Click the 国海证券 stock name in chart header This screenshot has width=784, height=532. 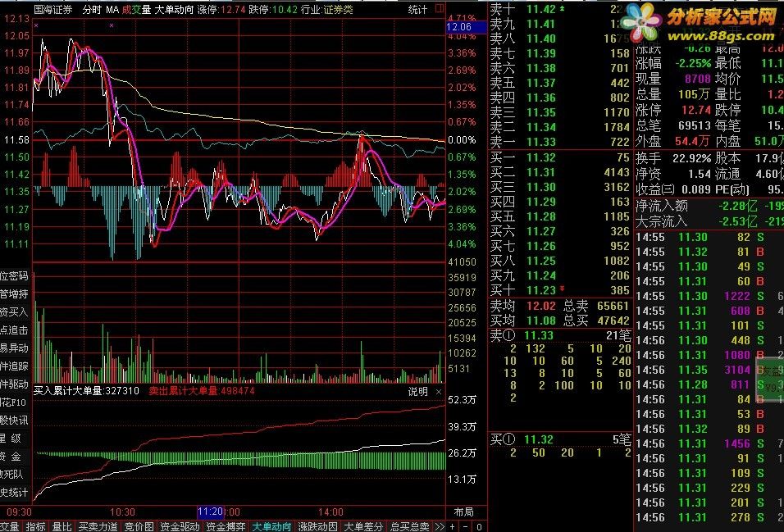53,10
